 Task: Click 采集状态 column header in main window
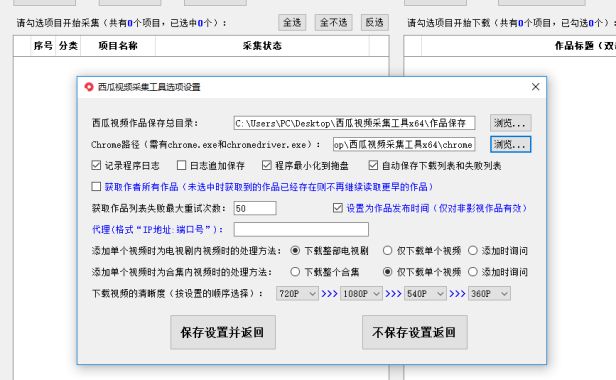point(262,46)
